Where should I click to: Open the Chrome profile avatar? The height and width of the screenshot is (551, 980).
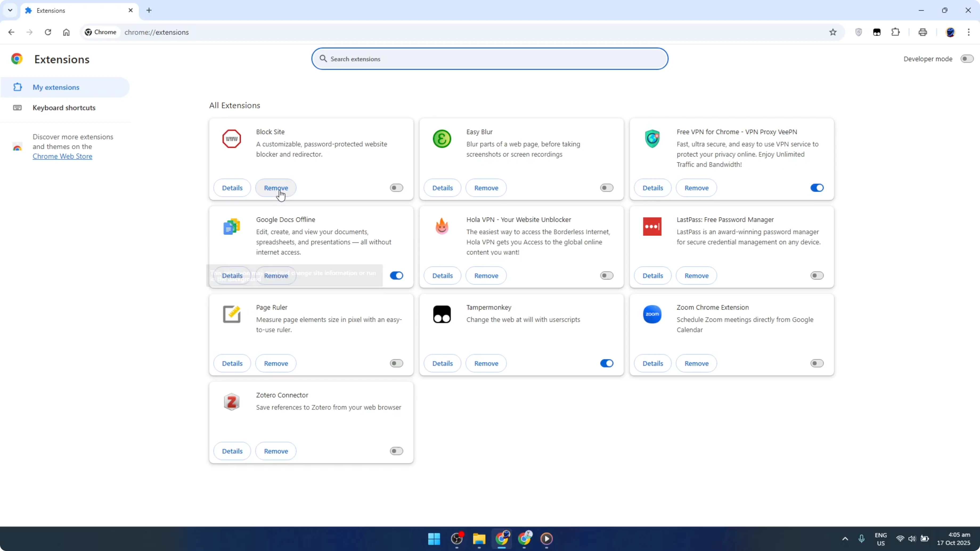point(950,32)
